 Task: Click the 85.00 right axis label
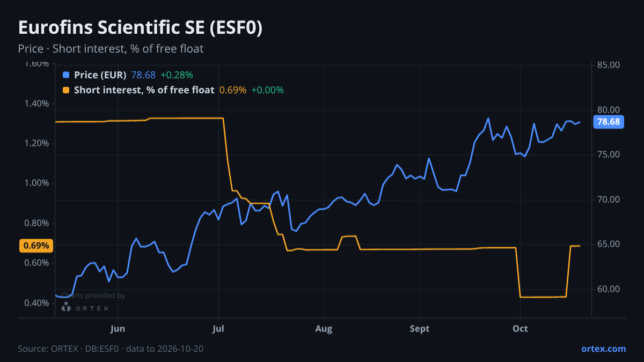click(x=608, y=65)
